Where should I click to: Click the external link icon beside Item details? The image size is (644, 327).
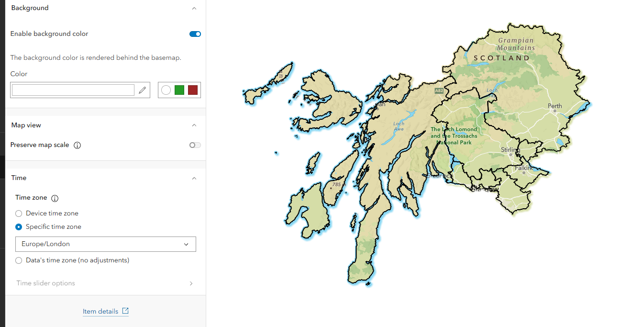pyautogui.click(x=125, y=311)
